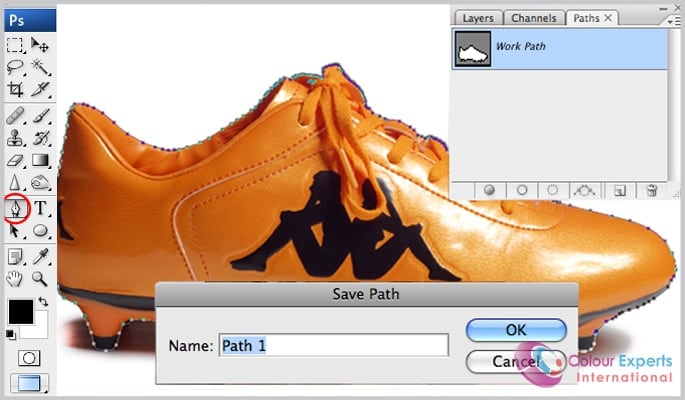The height and width of the screenshot is (400, 685).
Task: Select the Sharpen tool
Action: pyautogui.click(x=15, y=182)
